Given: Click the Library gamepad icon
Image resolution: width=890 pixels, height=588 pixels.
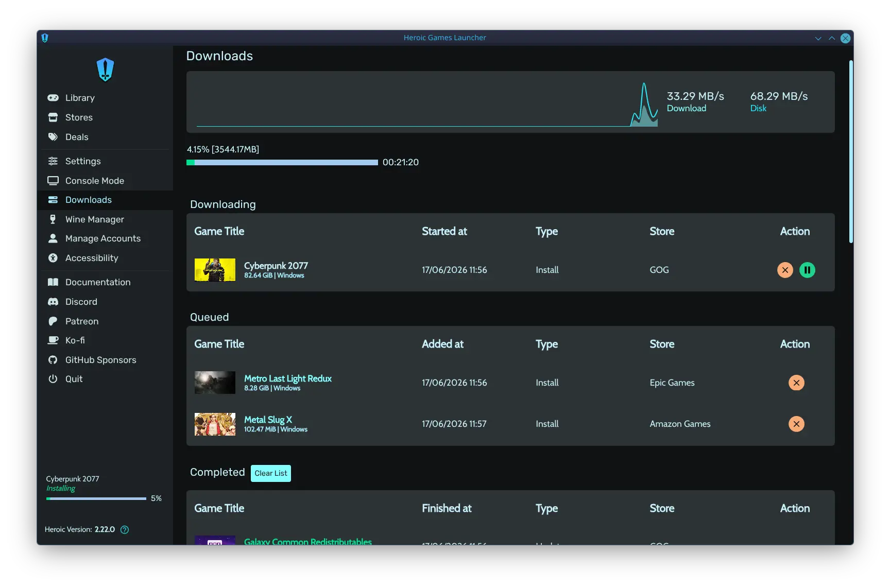Looking at the screenshot, I should point(53,98).
